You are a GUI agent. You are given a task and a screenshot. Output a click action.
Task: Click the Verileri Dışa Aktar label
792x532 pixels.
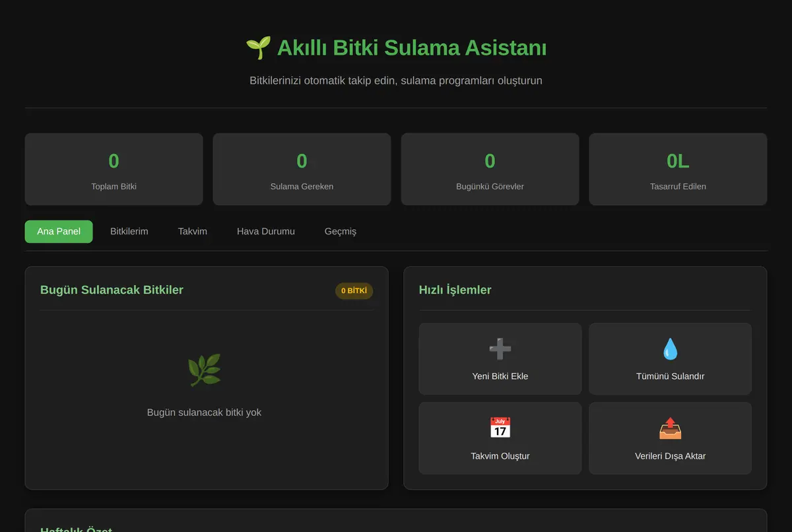click(x=670, y=456)
